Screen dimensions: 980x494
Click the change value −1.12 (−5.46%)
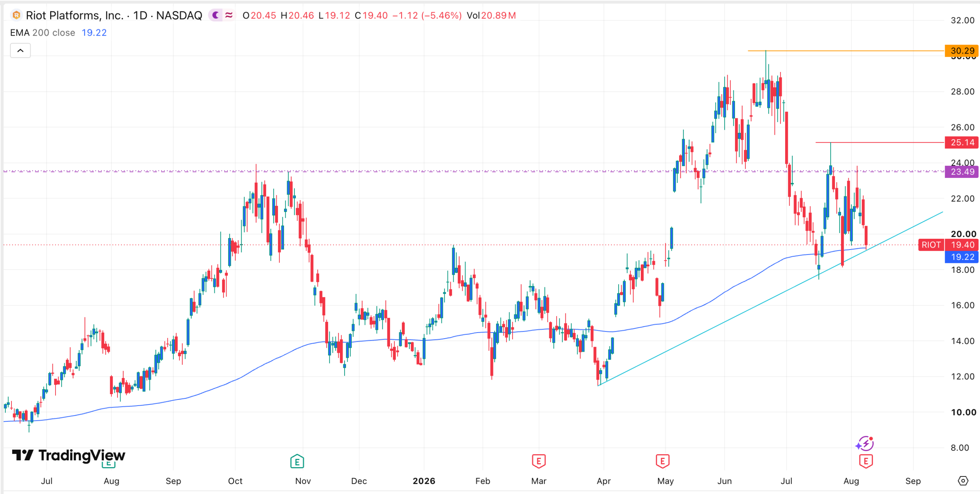coord(427,15)
